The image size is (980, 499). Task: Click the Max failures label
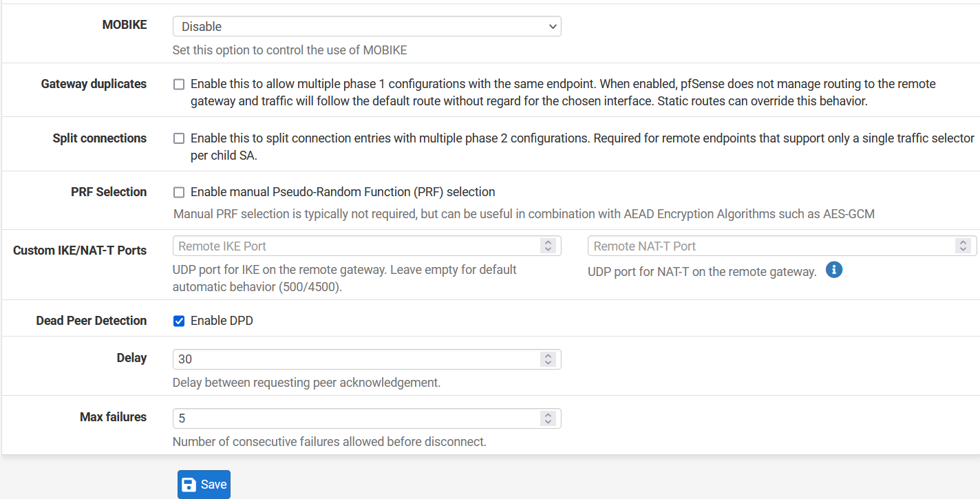pyautogui.click(x=114, y=417)
